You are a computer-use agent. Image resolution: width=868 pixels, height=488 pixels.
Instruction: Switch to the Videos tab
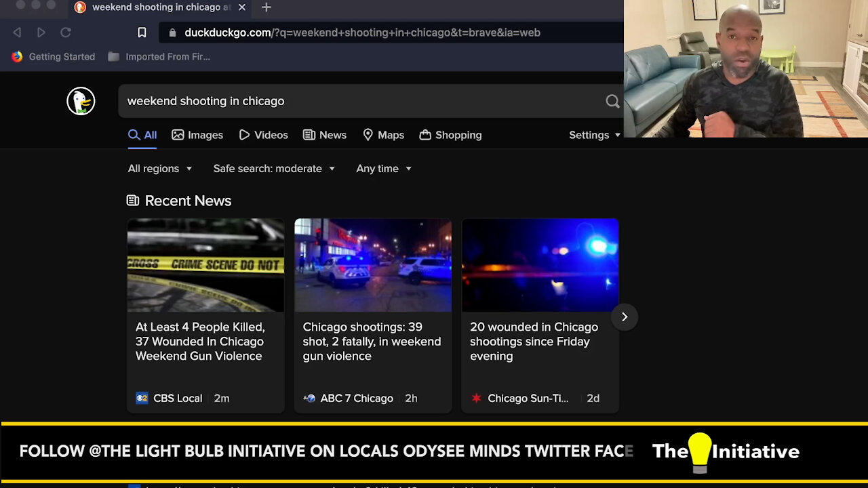coord(263,135)
